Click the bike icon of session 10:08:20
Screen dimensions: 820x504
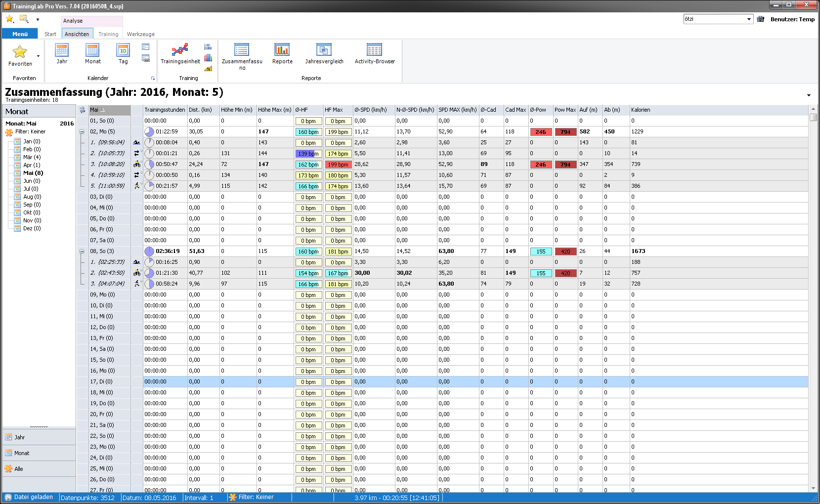(x=136, y=164)
